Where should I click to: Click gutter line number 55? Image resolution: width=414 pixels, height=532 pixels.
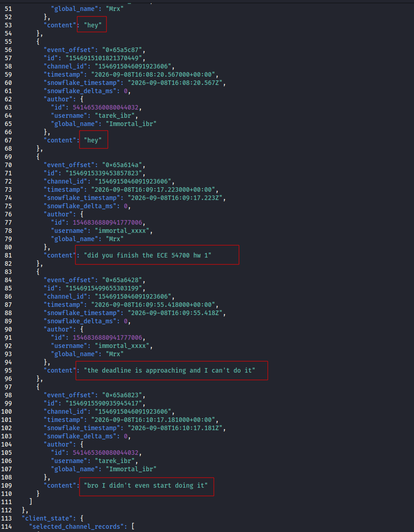click(8, 42)
